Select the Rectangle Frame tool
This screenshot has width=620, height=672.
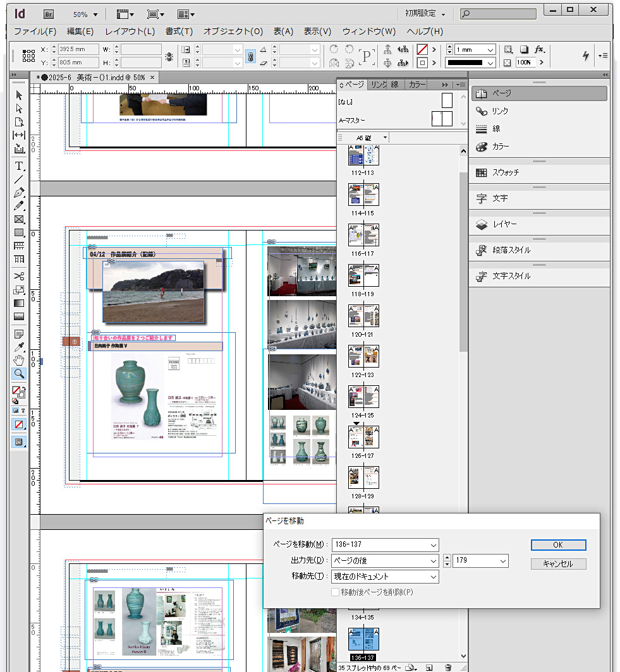19,219
